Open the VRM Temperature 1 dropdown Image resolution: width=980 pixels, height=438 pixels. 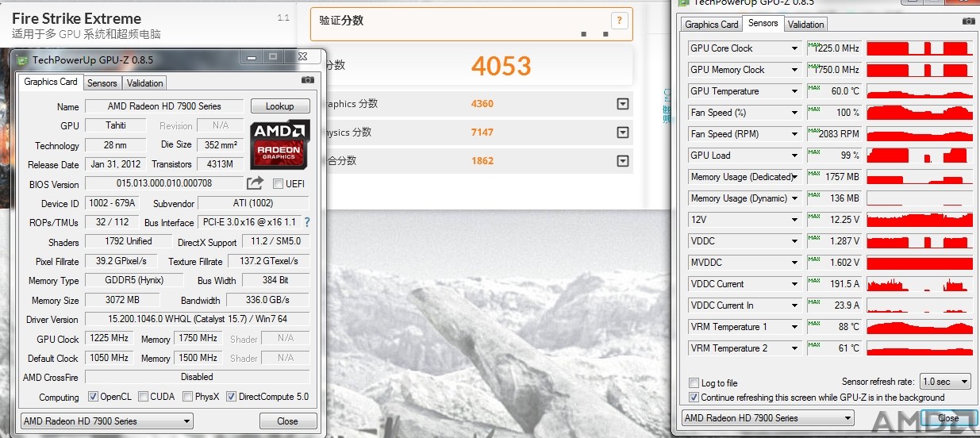pyautogui.click(x=794, y=327)
